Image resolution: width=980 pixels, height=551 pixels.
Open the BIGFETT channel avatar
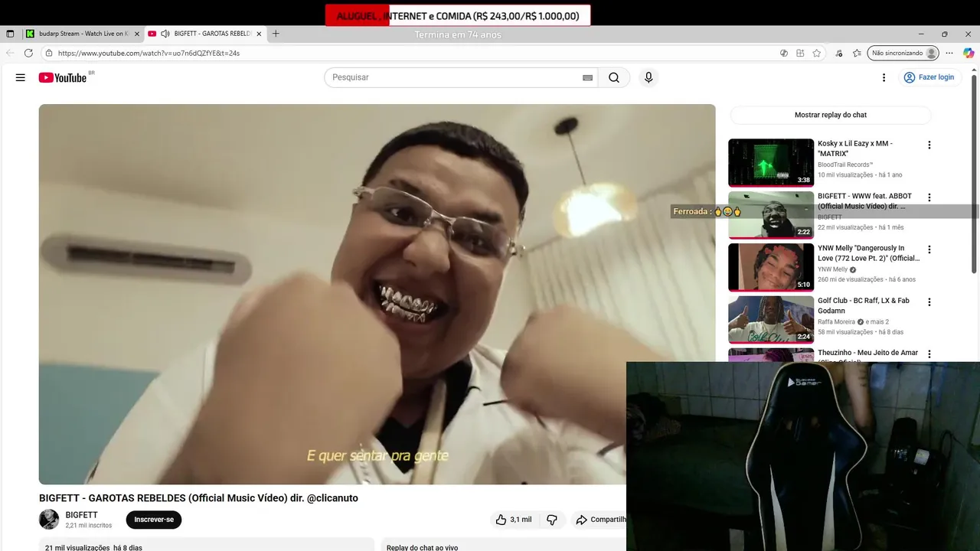tap(49, 520)
